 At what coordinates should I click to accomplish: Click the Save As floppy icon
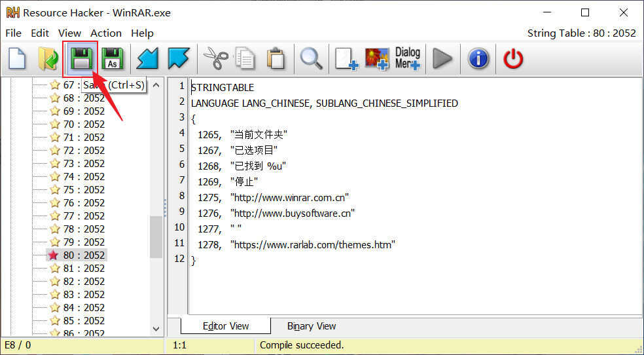point(112,59)
